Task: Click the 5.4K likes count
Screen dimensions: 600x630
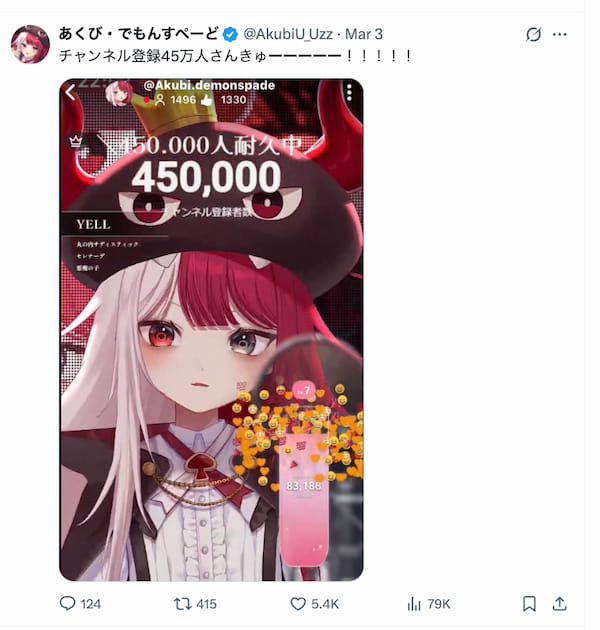Action: coord(325,604)
